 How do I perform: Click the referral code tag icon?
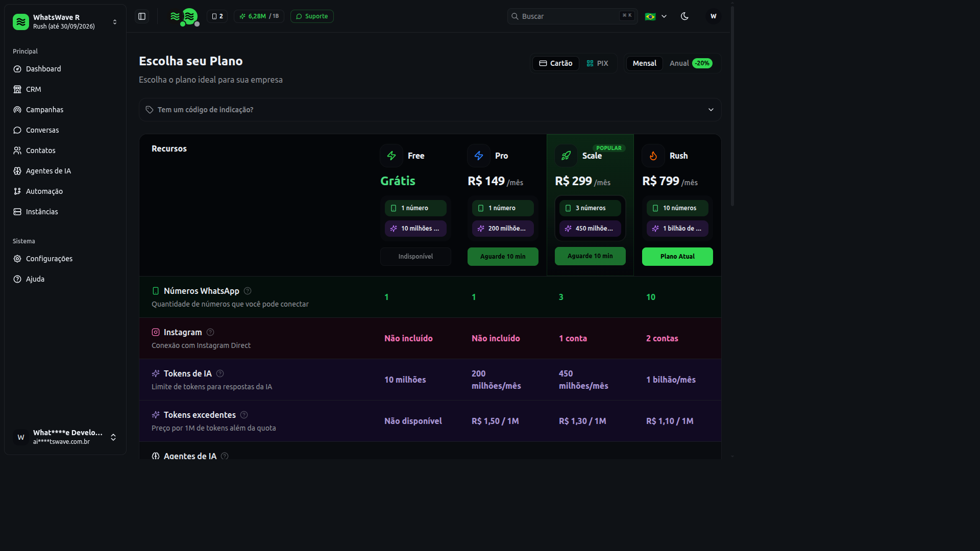(150, 110)
